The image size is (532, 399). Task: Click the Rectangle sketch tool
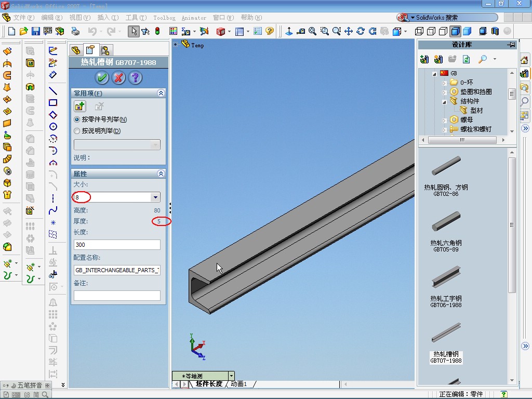[53, 103]
